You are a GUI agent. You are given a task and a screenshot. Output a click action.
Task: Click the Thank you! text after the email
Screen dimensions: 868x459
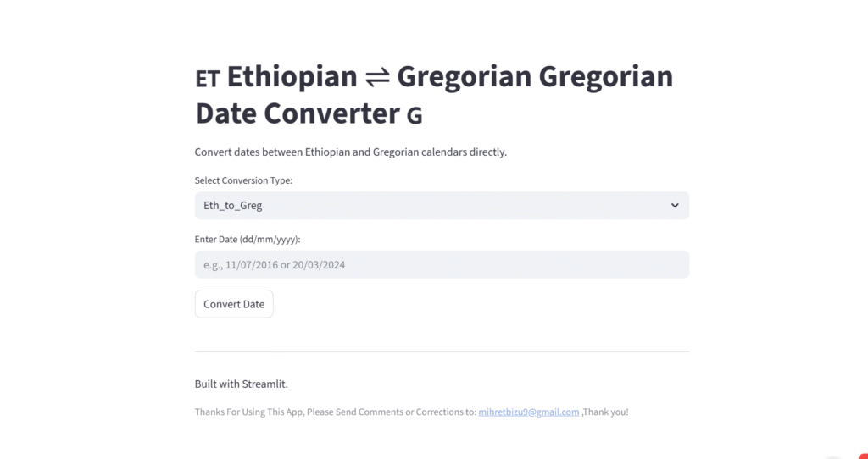pos(605,412)
